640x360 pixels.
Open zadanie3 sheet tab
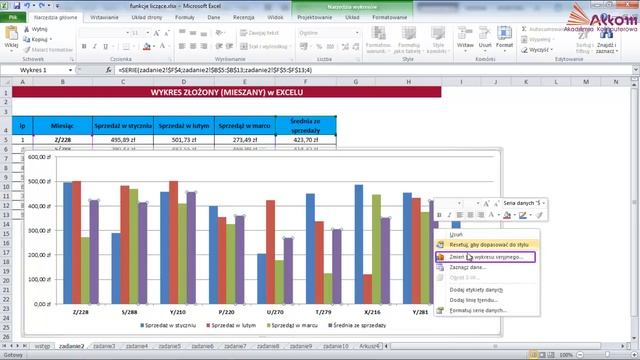click(104, 346)
